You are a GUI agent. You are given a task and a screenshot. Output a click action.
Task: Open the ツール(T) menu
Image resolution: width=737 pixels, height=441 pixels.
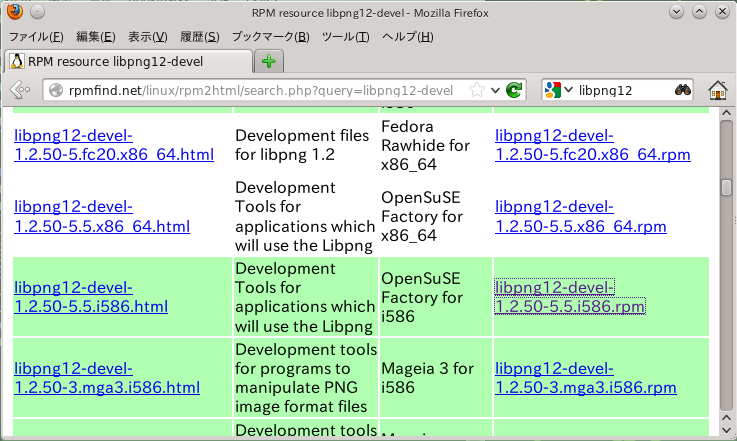pos(345,37)
